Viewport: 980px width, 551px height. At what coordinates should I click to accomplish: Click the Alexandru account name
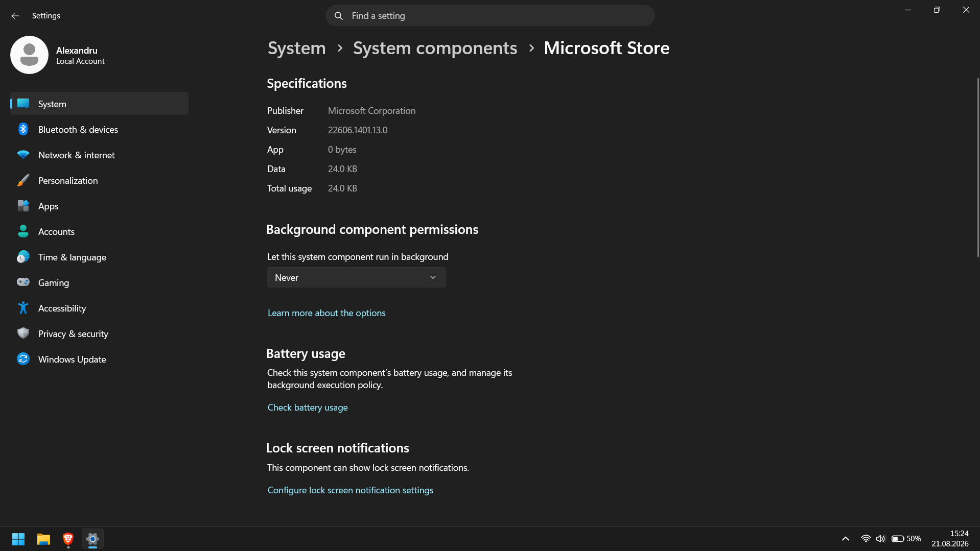tap(77, 50)
